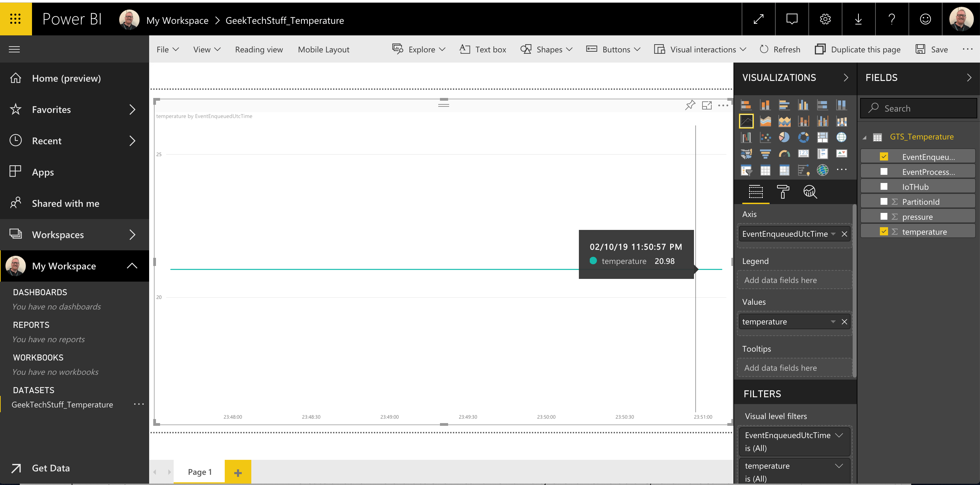Open the File menu

(x=167, y=49)
